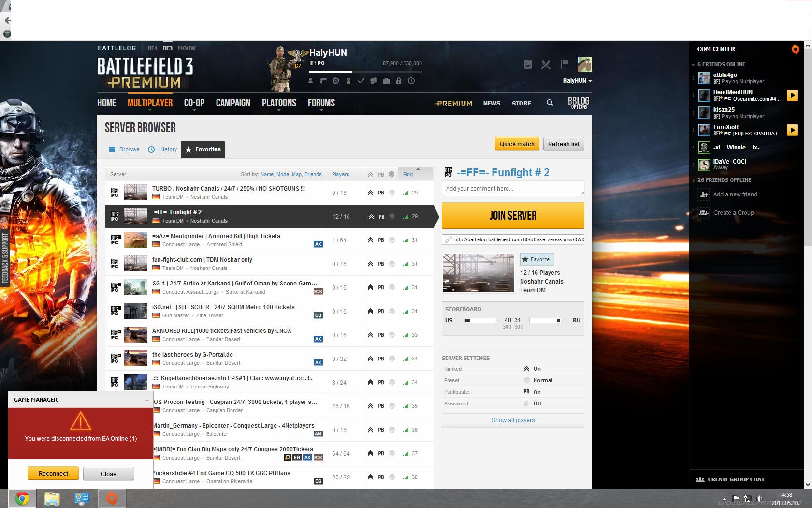Sort servers by preset helmet column icon
812x508 pixels.
tap(391, 174)
